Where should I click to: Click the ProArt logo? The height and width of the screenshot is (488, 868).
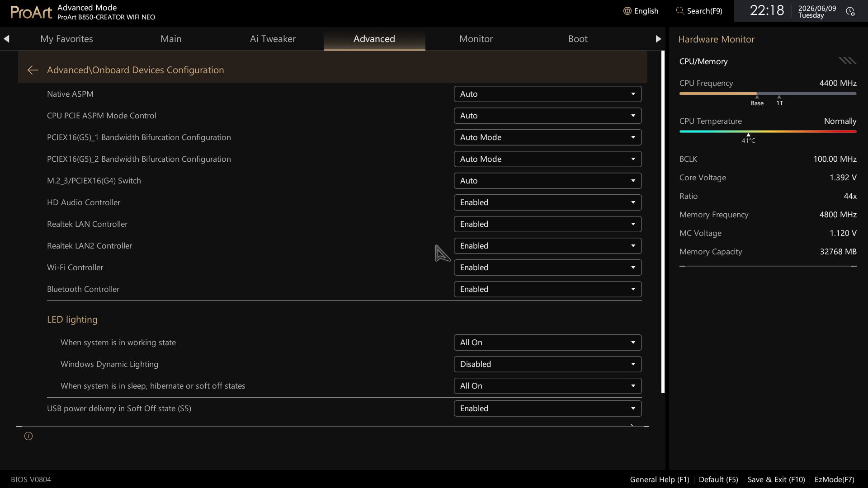(x=31, y=12)
